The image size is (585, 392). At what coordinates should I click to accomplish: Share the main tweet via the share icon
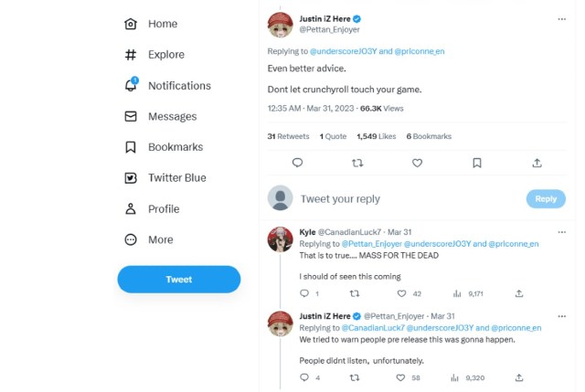[537, 163]
